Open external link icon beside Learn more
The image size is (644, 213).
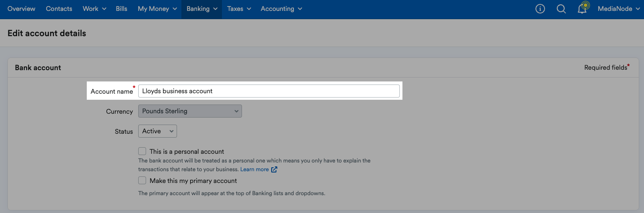click(274, 169)
